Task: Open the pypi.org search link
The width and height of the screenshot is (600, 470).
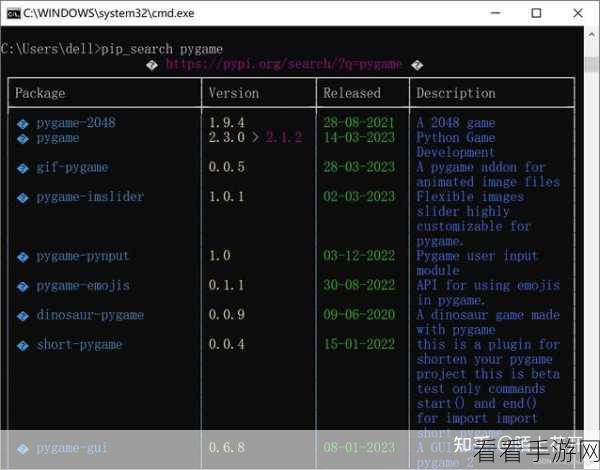Action: click(284, 64)
